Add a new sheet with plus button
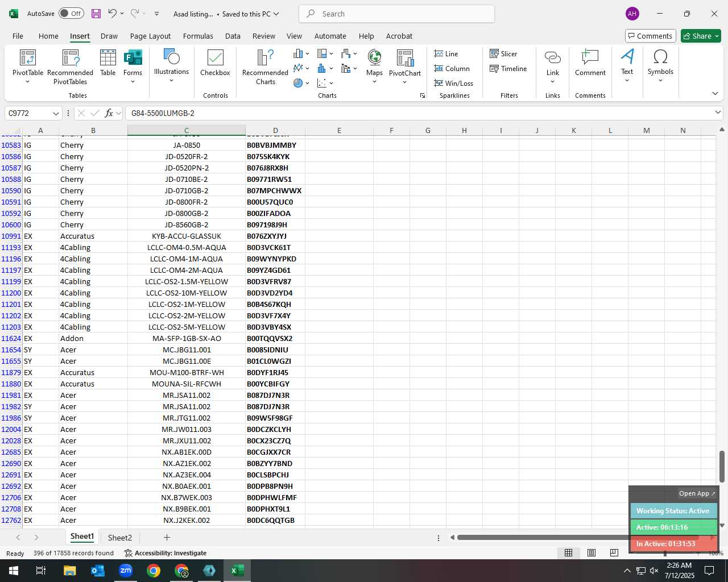Image resolution: width=728 pixels, height=582 pixels. tap(167, 537)
